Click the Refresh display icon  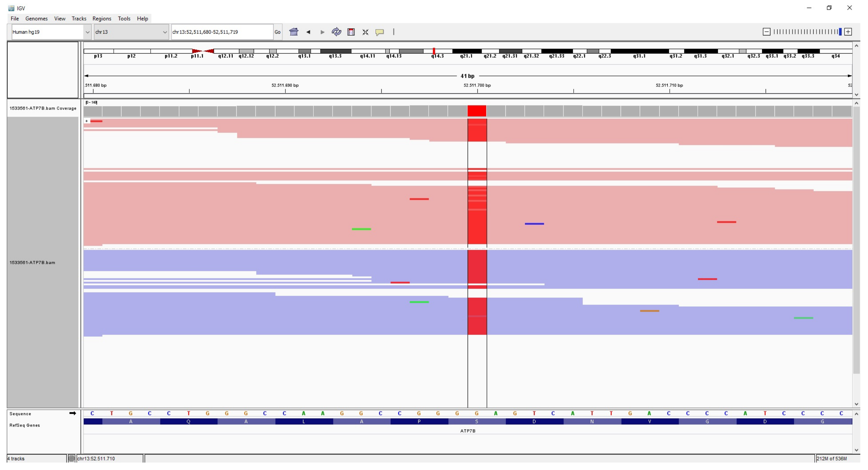pos(336,32)
